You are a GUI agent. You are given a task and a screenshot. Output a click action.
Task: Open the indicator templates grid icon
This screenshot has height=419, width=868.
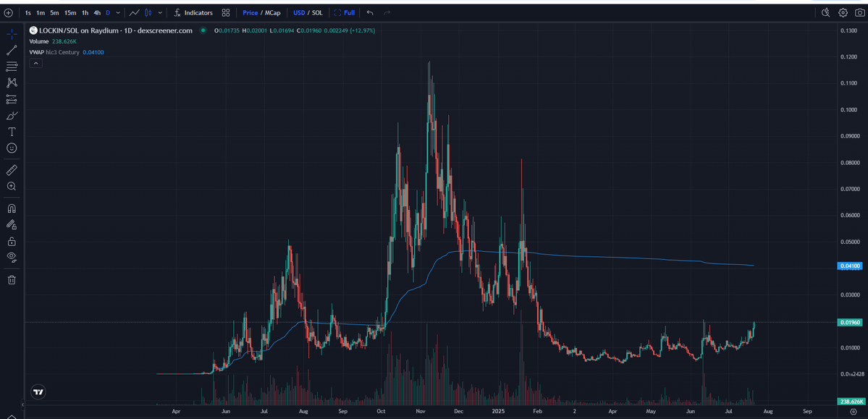tap(226, 12)
